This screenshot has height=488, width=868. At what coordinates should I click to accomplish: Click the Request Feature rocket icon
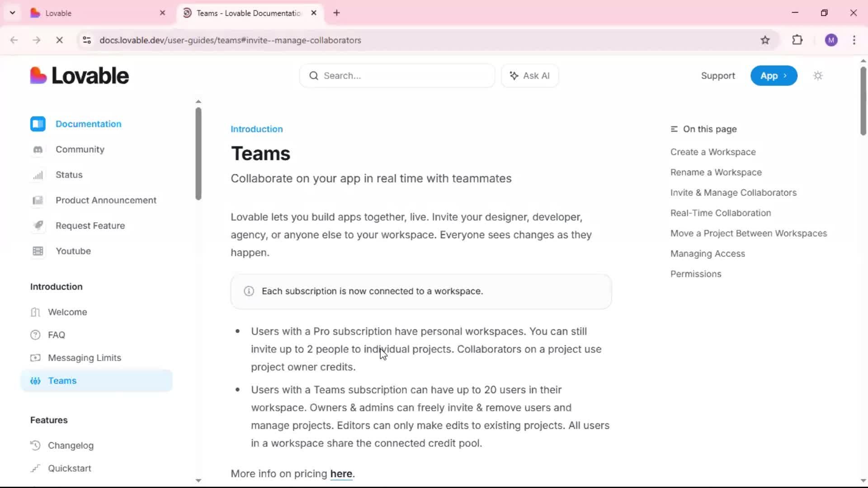click(x=38, y=225)
